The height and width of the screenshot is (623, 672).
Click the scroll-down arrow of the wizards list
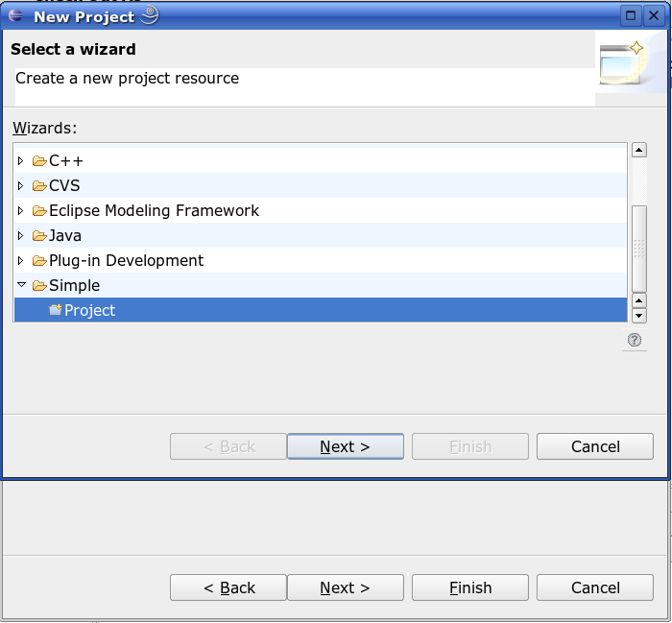tap(639, 316)
